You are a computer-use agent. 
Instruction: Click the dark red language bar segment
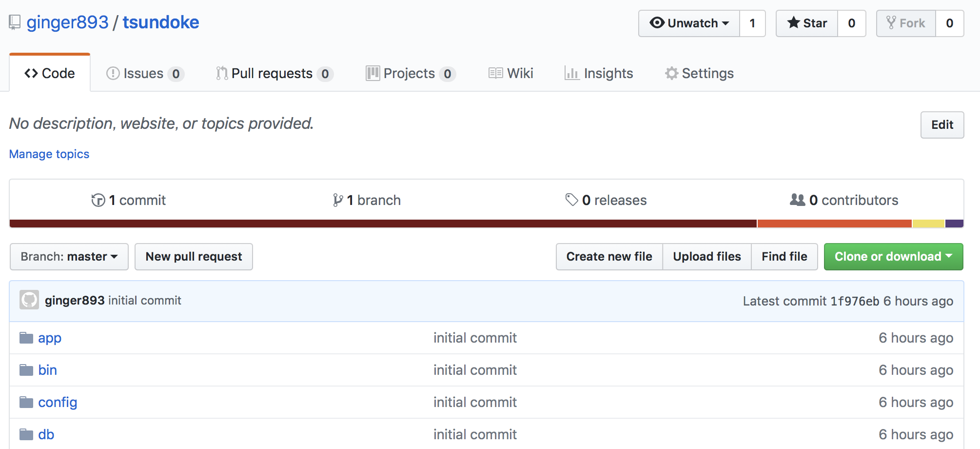point(383,224)
